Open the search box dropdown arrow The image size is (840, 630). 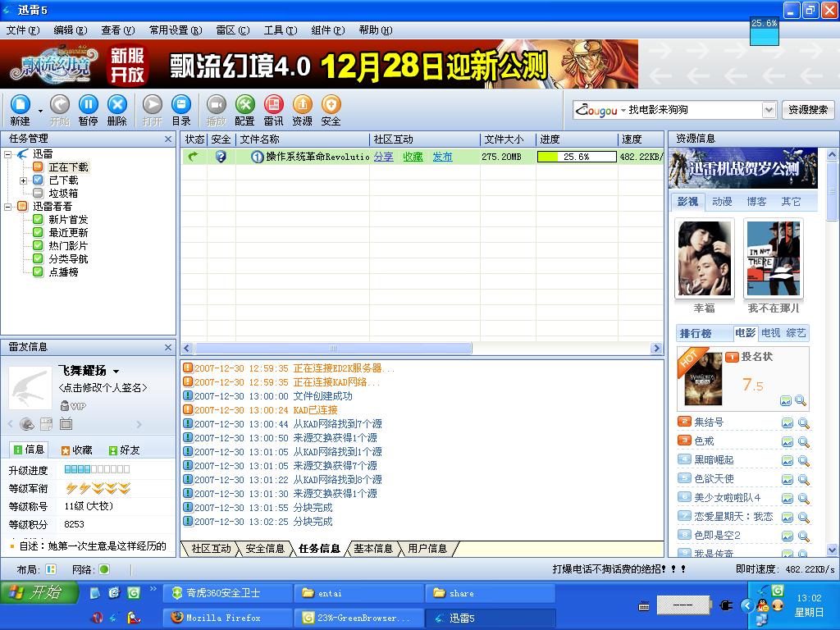point(769,110)
